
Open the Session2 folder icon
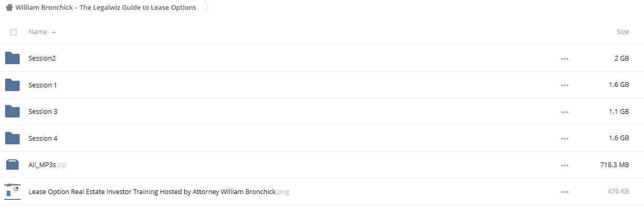(12, 58)
